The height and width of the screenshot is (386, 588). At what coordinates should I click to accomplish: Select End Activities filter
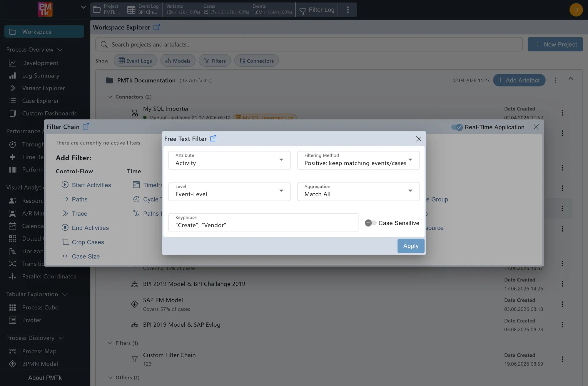(85, 228)
